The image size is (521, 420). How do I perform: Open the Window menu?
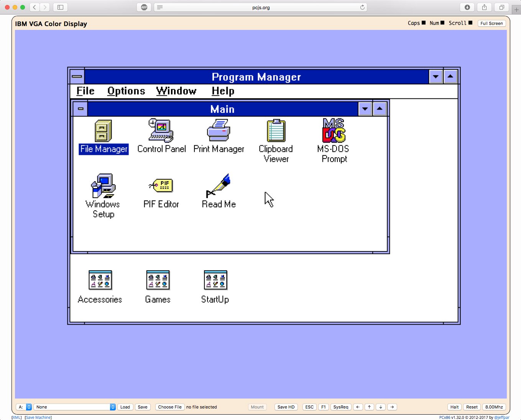pos(176,91)
